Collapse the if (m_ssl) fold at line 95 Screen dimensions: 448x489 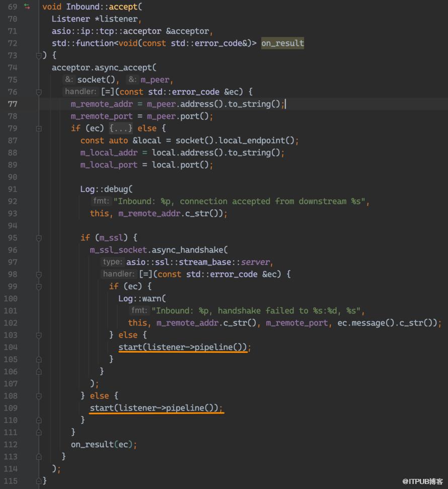pyautogui.click(x=39, y=238)
